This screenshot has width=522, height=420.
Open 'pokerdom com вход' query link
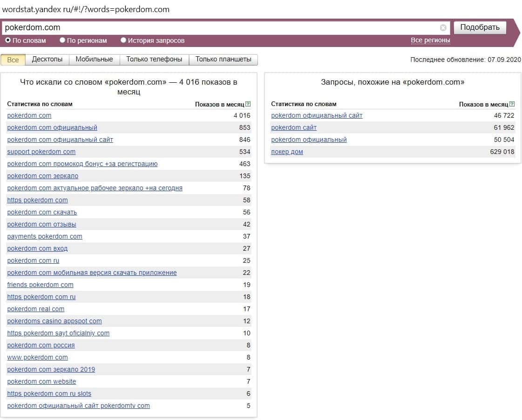(37, 248)
